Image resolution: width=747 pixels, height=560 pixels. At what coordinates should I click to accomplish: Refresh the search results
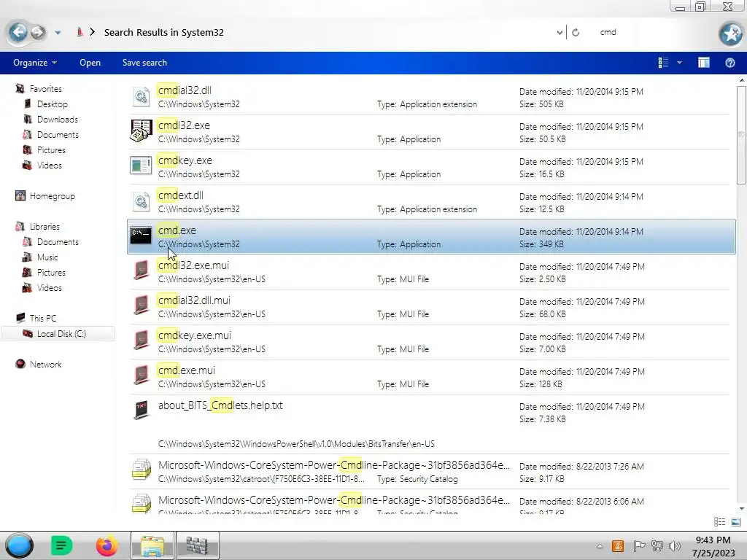[x=576, y=32]
